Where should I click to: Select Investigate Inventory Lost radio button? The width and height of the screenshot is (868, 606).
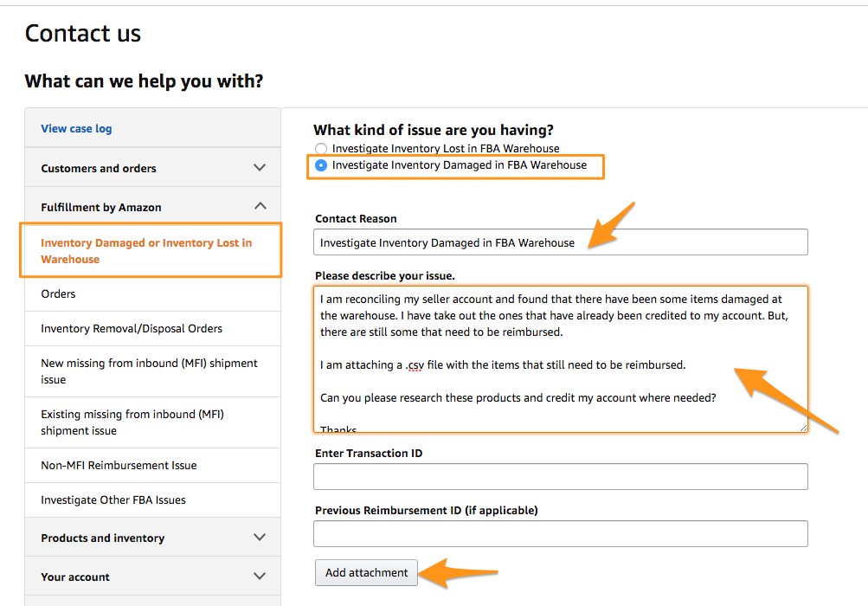[x=321, y=149]
